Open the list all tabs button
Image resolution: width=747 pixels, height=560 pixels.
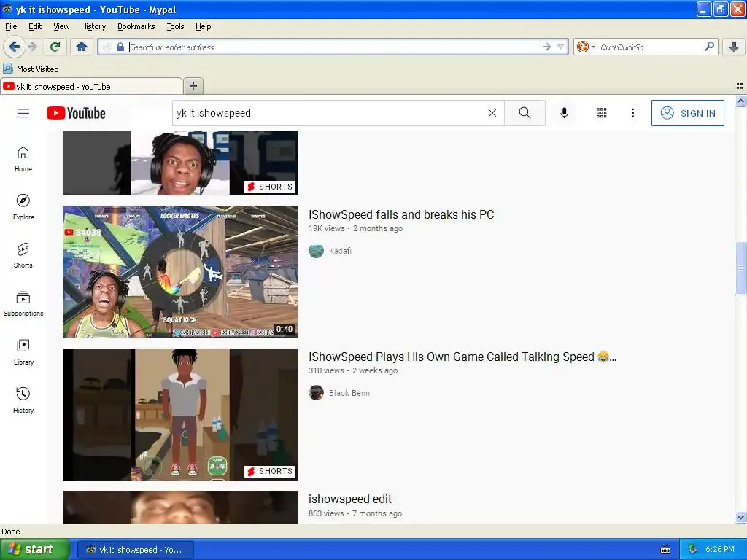tap(740, 86)
